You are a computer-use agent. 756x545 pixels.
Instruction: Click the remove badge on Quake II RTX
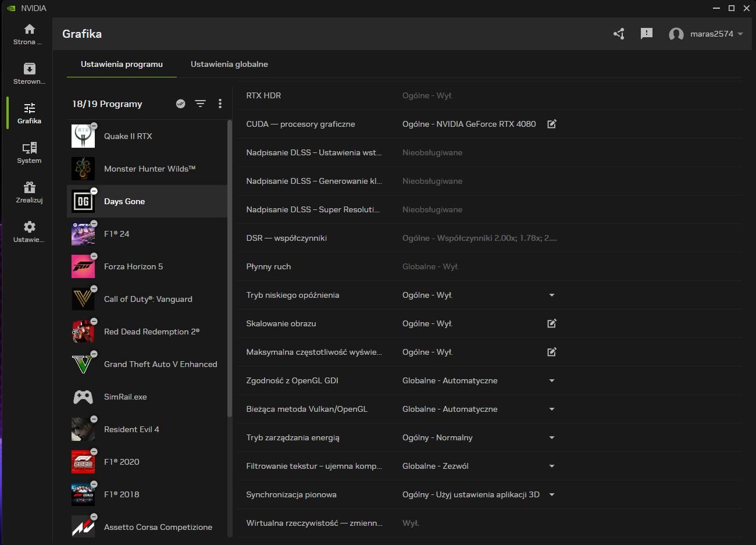click(x=94, y=126)
